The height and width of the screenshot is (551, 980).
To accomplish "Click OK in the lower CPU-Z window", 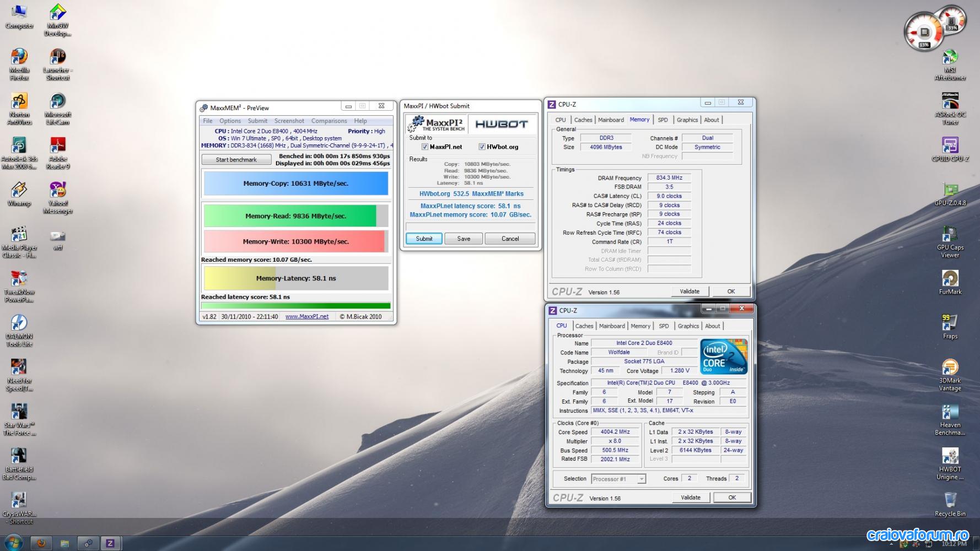I will 732,498.
